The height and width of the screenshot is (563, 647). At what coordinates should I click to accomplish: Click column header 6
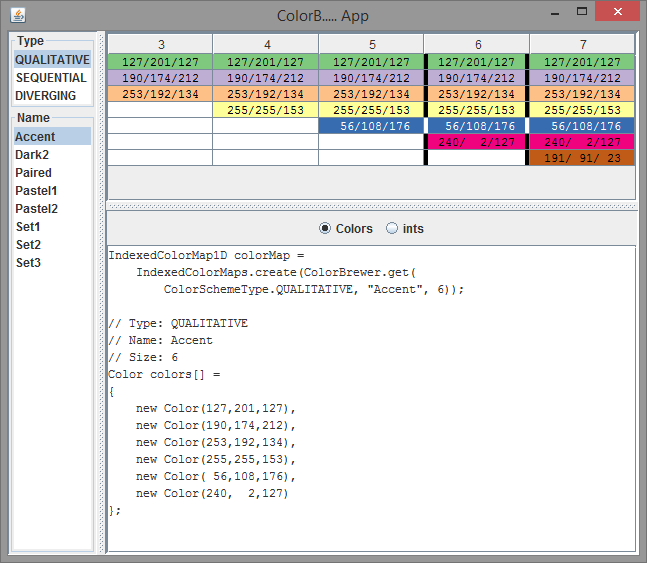click(x=477, y=44)
